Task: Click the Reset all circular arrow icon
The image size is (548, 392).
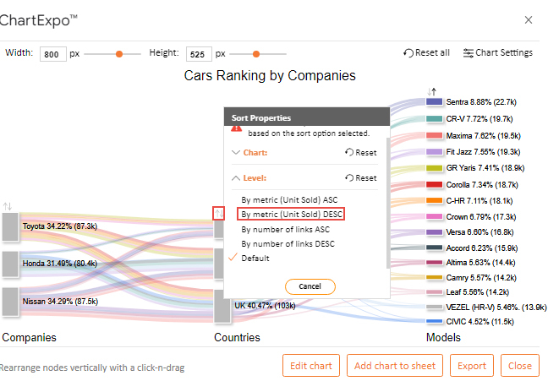Action: click(x=408, y=53)
